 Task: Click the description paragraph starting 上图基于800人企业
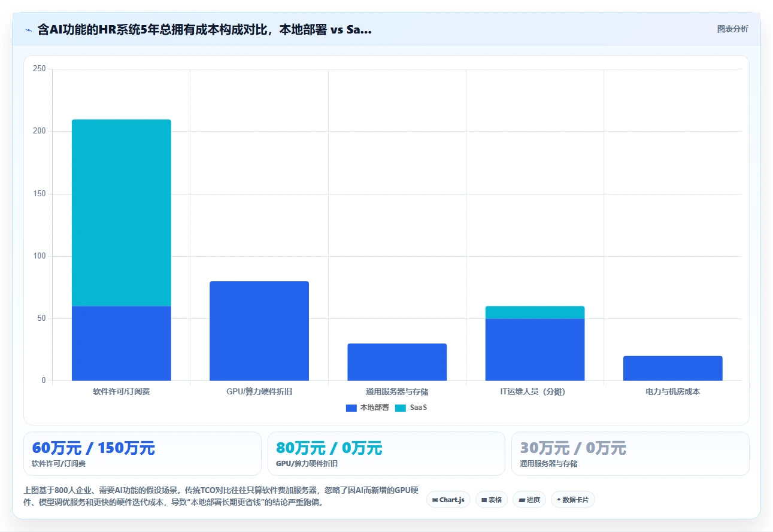pyautogui.click(x=220, y=497)
